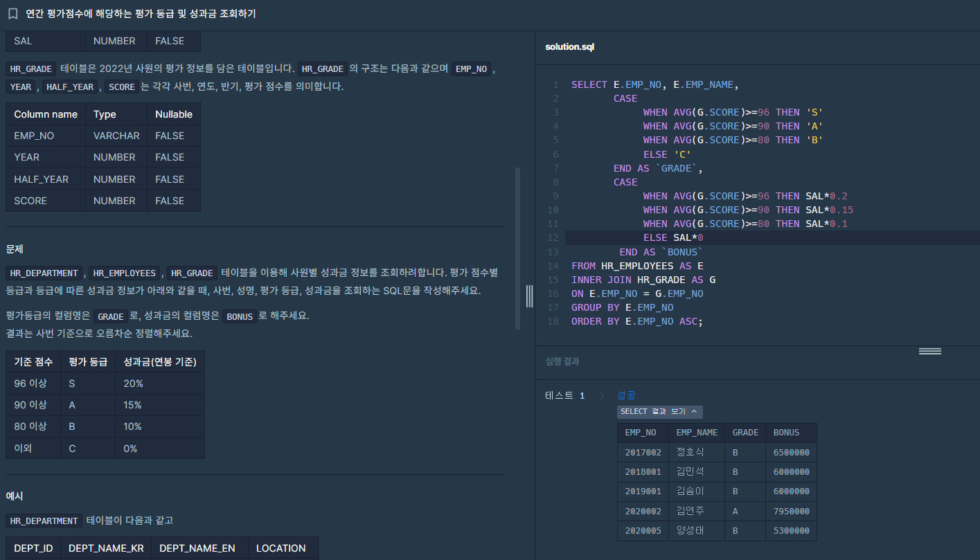The height and width of the screenshot is (560, 980).
Task: Place cursor on ELSE 'C' code line
Action: (x=667, y=154)
